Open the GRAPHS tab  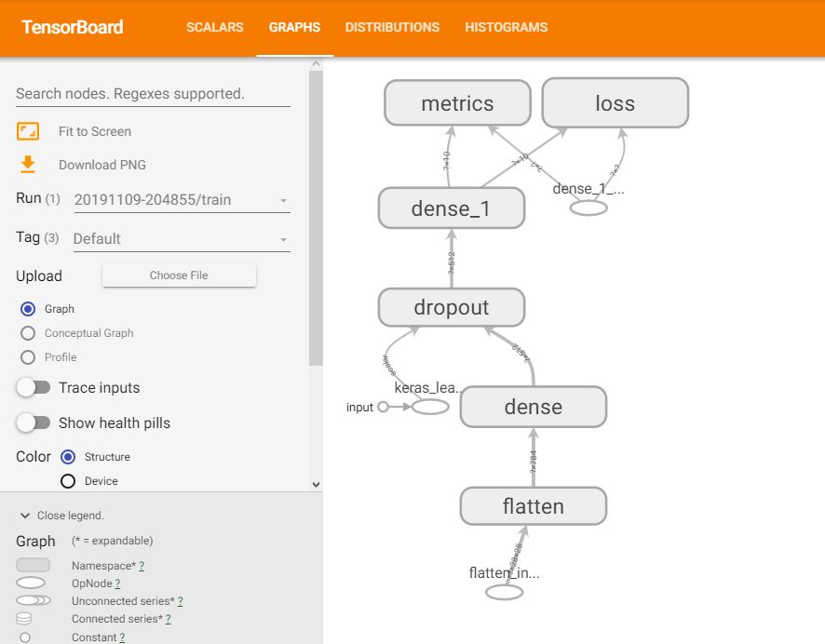pyautogui.click(x=294, y=27)
